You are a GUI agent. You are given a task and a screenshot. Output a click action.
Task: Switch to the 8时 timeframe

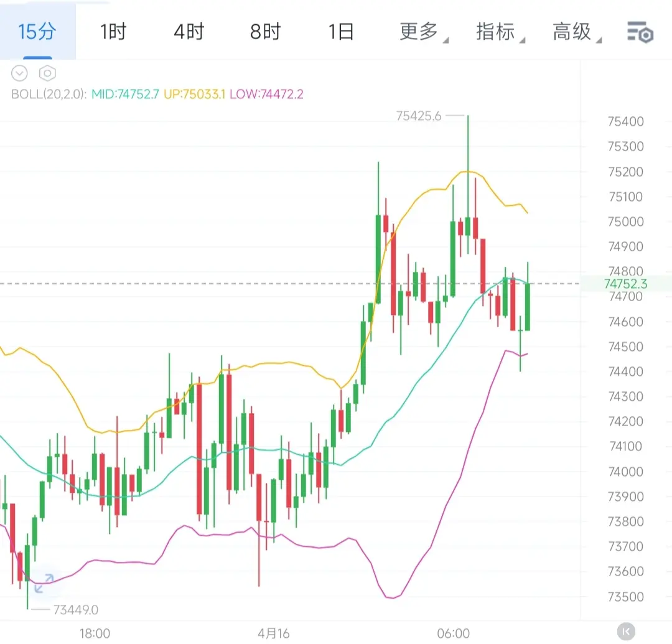pyautogui.click(x=265, y=32)
